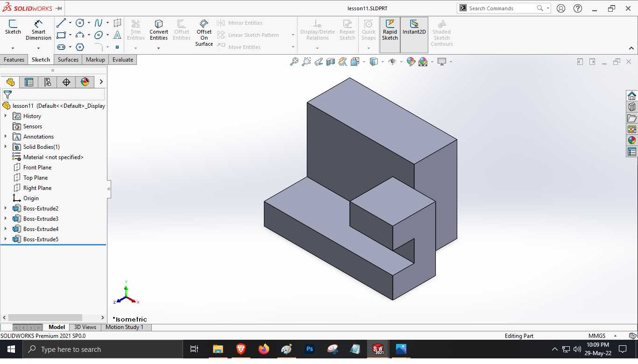Select the Line sketch tool
Screen dimensions: 638x364
(61, 23)
